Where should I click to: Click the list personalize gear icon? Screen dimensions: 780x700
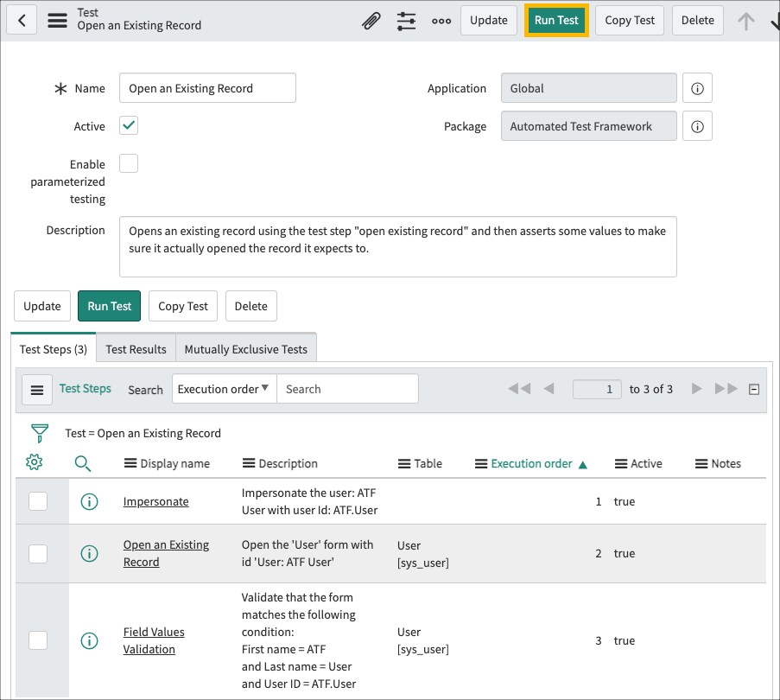[x=34, y=462]
